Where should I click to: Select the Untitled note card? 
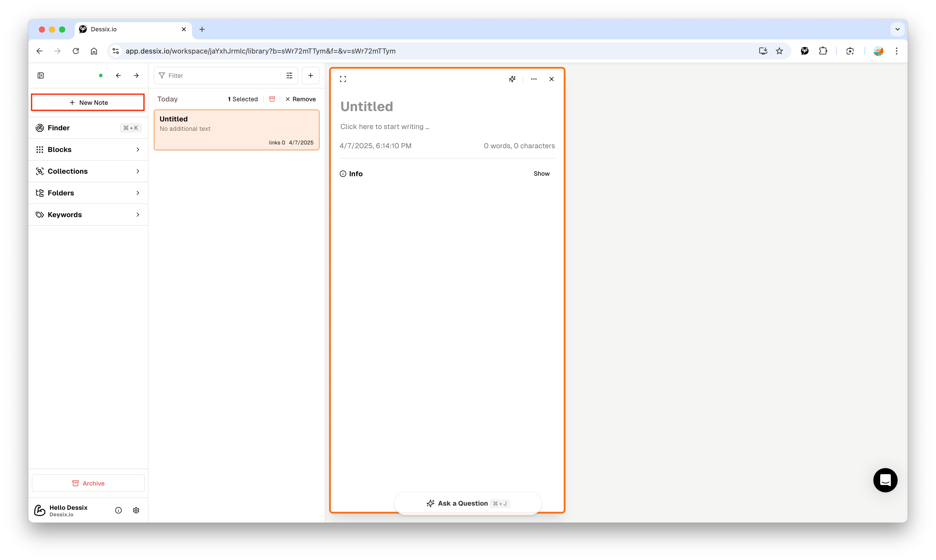coord(236,130)
